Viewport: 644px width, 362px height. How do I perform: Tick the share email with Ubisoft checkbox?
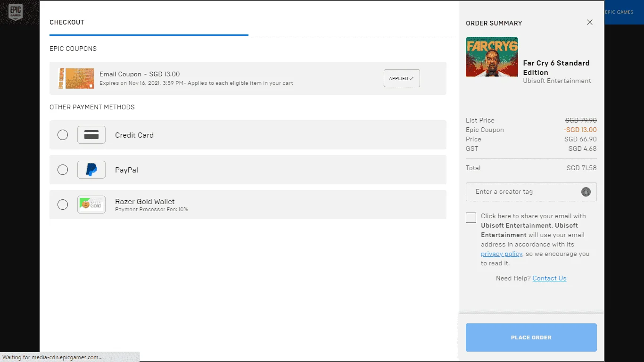click(471, 217)
